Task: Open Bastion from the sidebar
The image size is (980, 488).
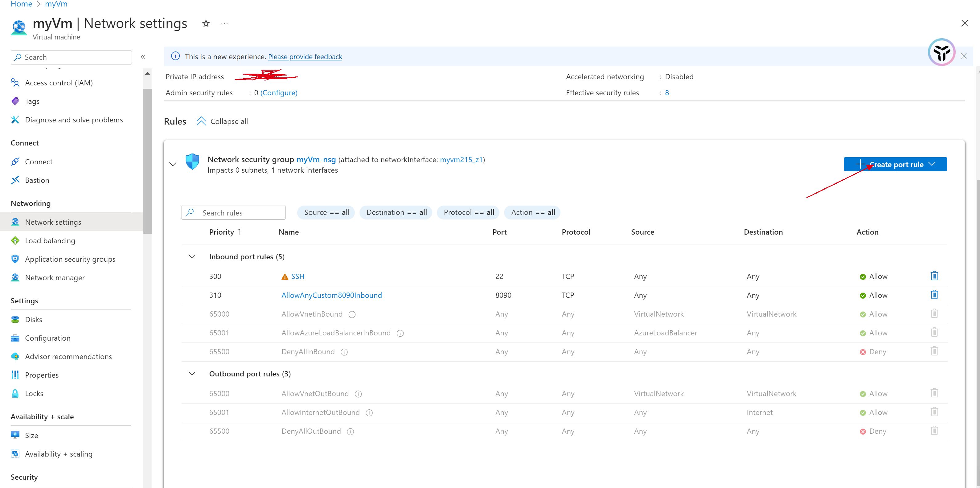Action: (x=37, y=180)
